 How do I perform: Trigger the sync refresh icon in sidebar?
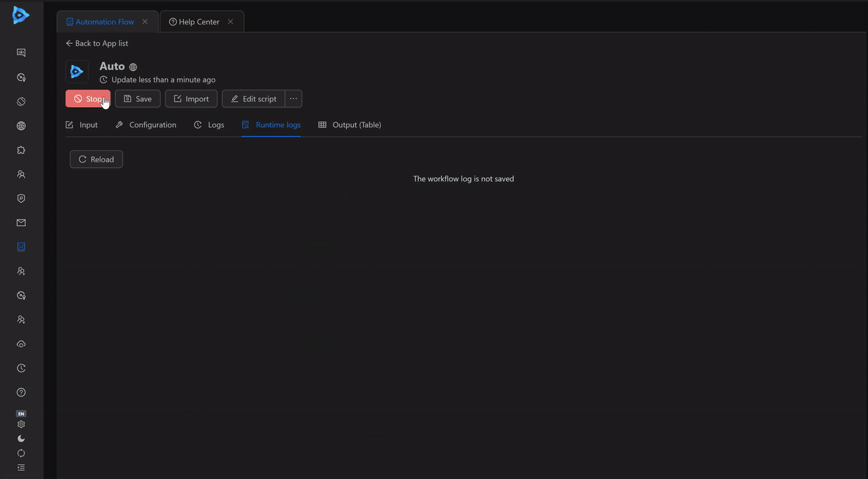coord(21,453)
